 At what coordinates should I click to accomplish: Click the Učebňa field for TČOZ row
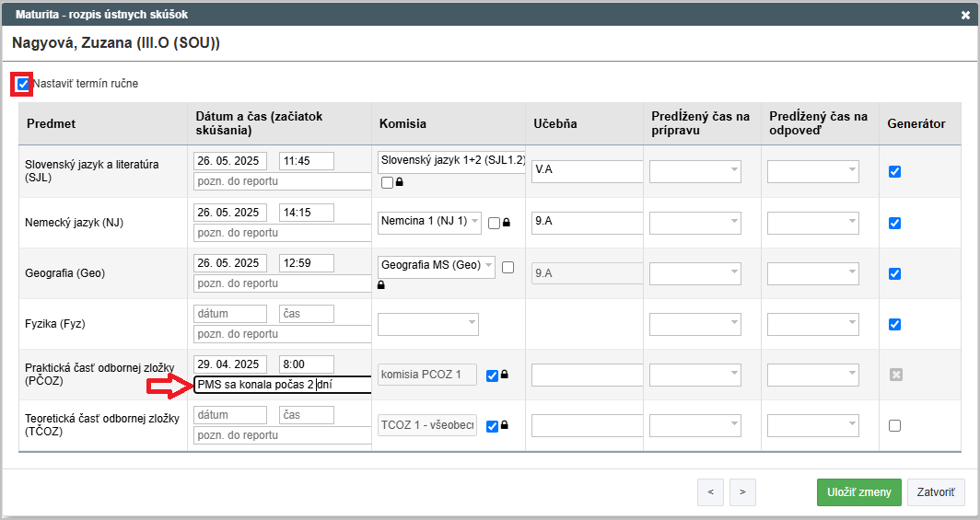click(x=587, y=426)
